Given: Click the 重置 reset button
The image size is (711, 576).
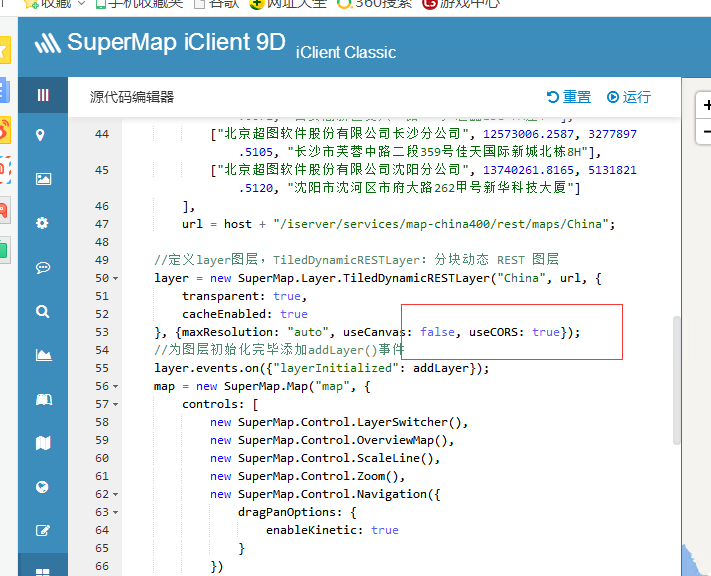Looking at the screenshot, I should click(x=569, y=97).
